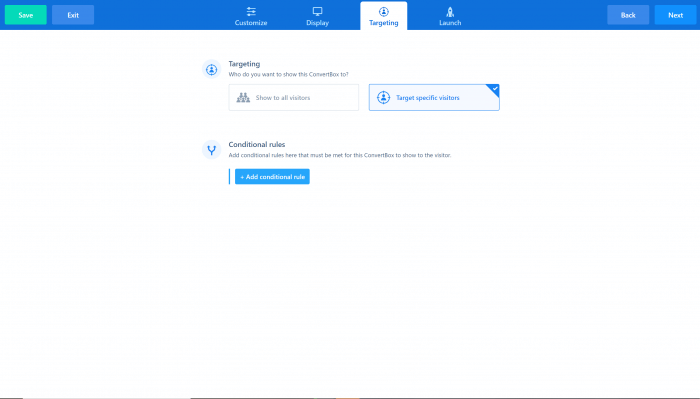Click the Targeting section heading text
Image resolution: width=700 pixels, height=399 pixels.
click(x=244, y=64)
